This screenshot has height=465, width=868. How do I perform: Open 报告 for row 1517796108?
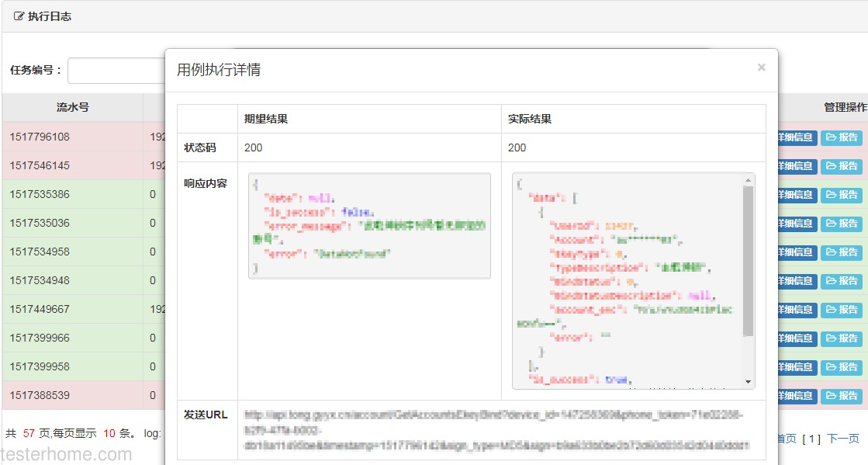pos(842,137)
